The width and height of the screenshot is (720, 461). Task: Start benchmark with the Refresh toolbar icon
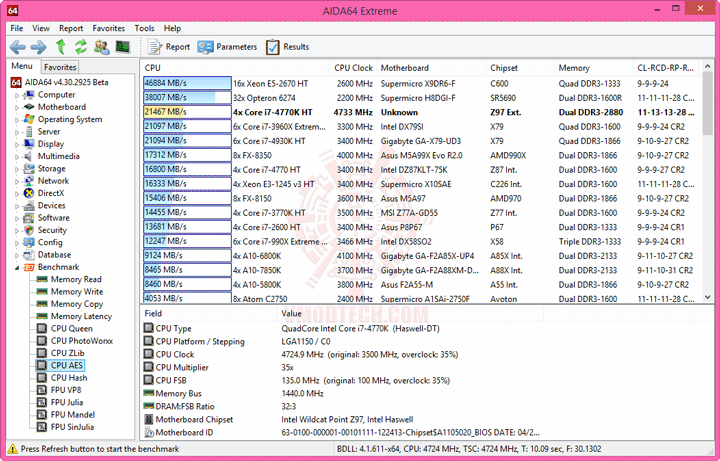click(81, 46)
